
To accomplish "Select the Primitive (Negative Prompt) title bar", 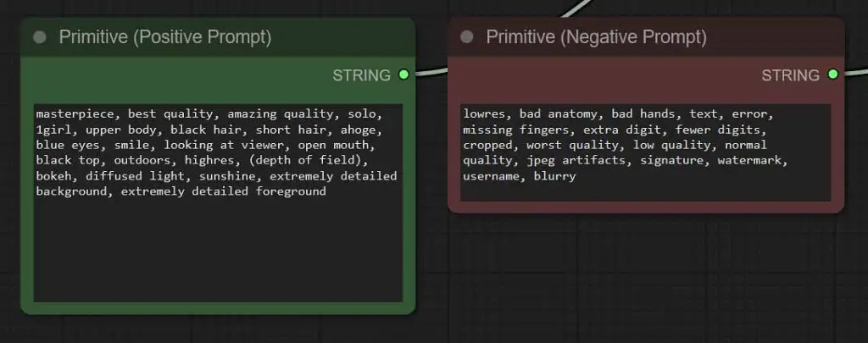I will [x=636, y=37].
